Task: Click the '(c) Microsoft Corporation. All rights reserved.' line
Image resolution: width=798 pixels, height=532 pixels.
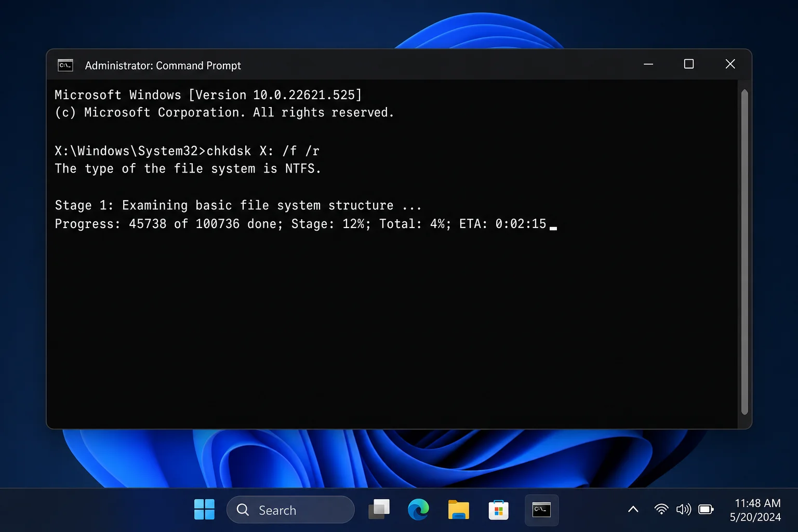Action: (224, 113)
